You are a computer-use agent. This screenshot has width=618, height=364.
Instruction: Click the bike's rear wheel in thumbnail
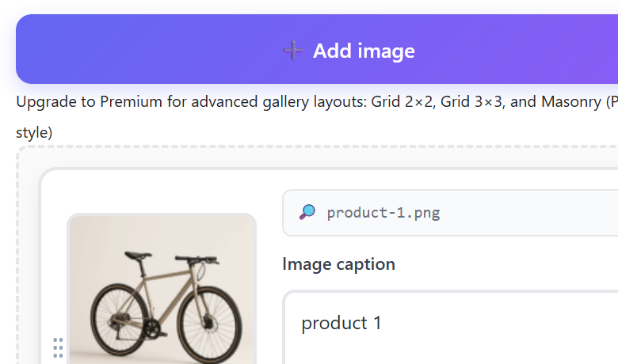point(118,320)
